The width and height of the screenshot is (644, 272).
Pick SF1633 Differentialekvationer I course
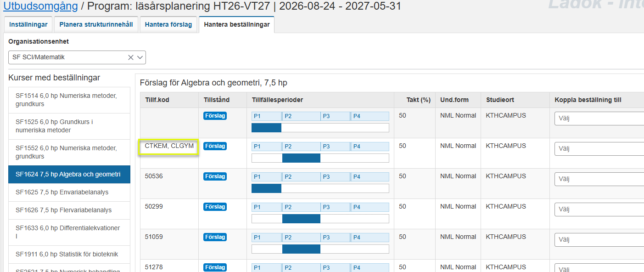click(69, 232)
